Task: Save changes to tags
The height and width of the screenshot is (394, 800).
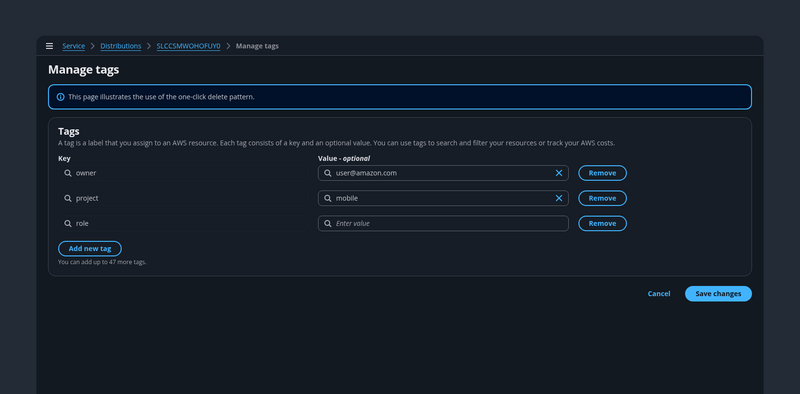Action: (x=718, y=294)
